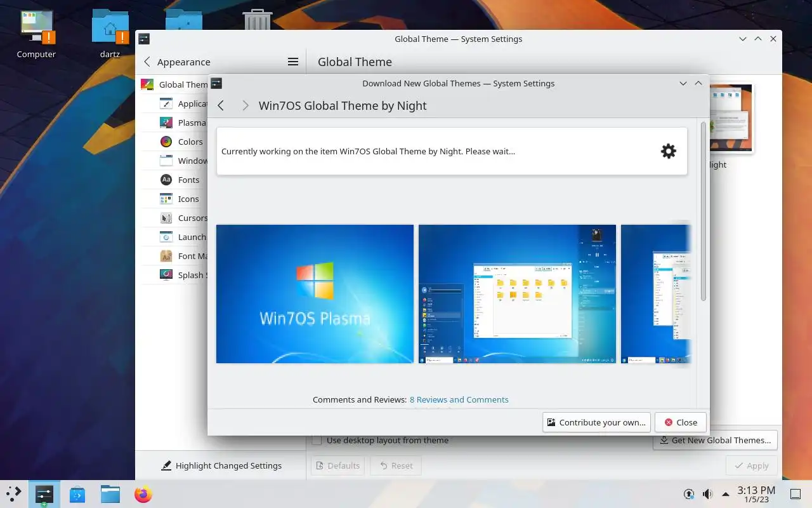Click Contribute your own button
Image resolution: width=812 pixels, height=508 pixels.
[x=597, y=422]
